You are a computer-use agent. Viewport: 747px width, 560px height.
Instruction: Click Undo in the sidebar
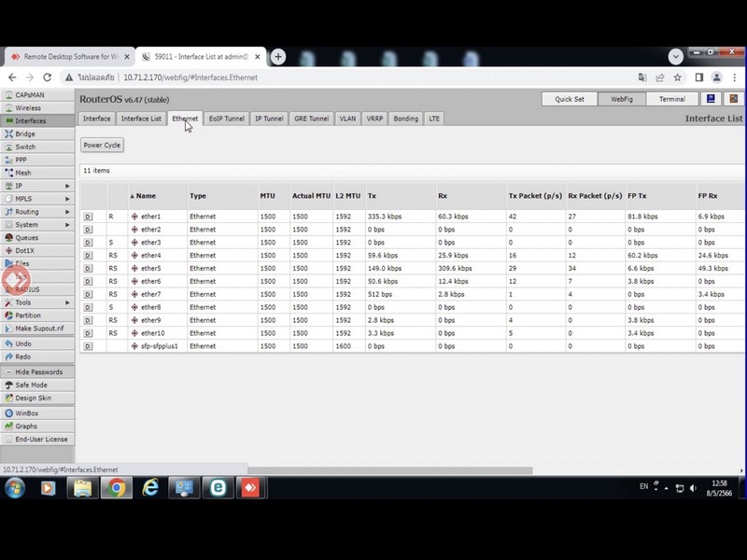(x=37, y=343)
